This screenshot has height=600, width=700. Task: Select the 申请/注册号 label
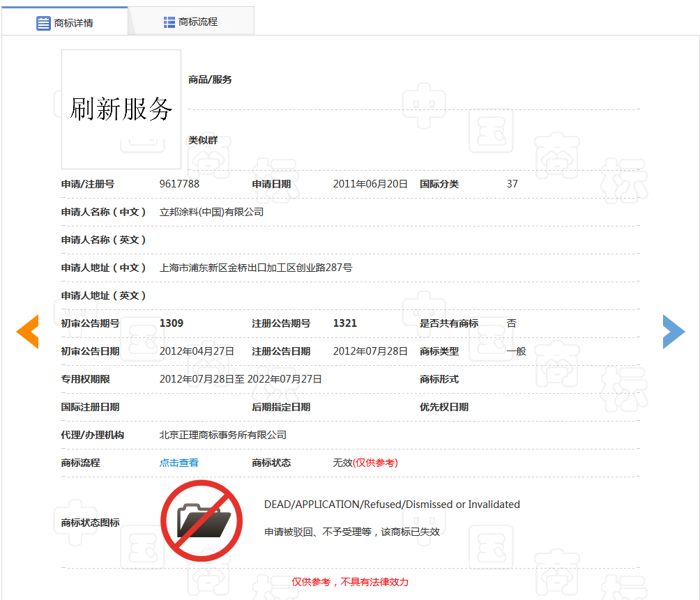(x=88, y=184)
